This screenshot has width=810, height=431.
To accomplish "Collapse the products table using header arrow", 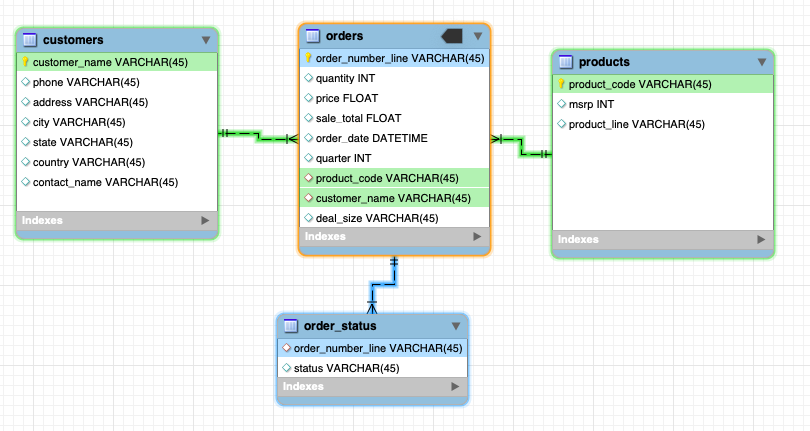I will tap(762, 62).
